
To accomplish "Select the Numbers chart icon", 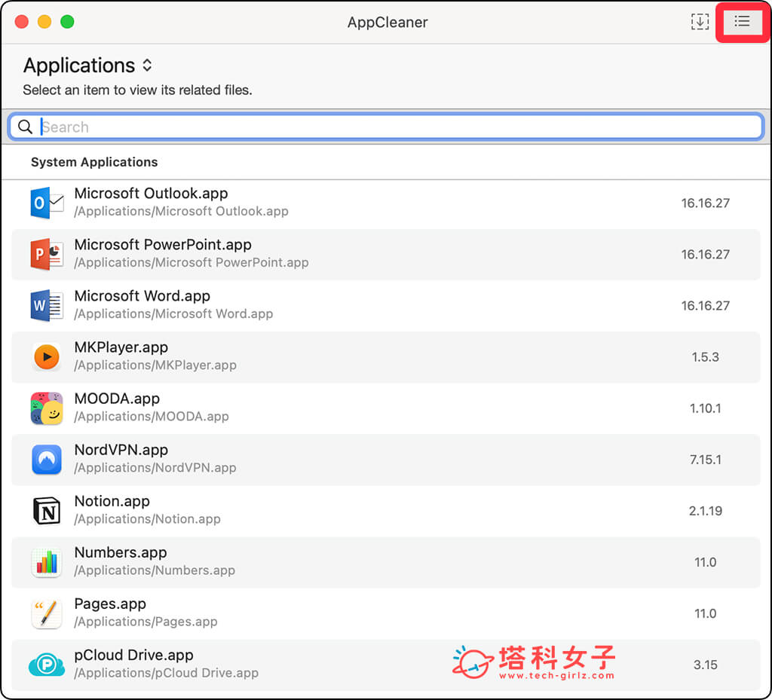I will click(x=47, y=562).
